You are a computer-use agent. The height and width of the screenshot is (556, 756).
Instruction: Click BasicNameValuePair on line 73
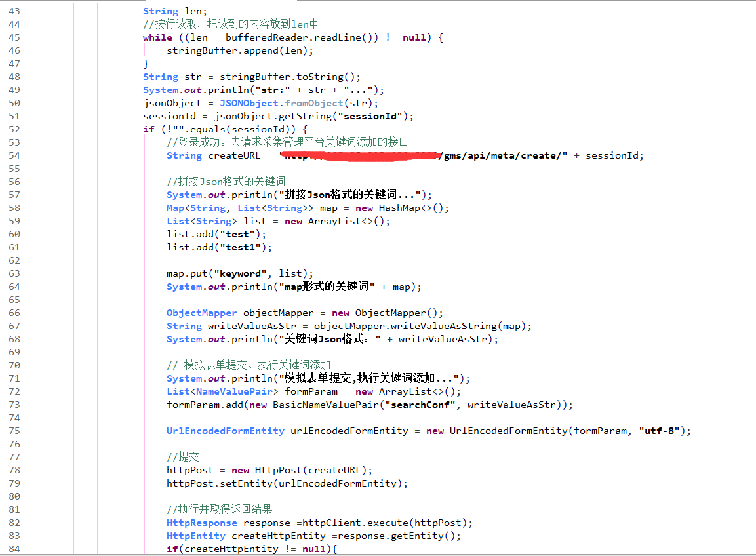click(327, 405)
